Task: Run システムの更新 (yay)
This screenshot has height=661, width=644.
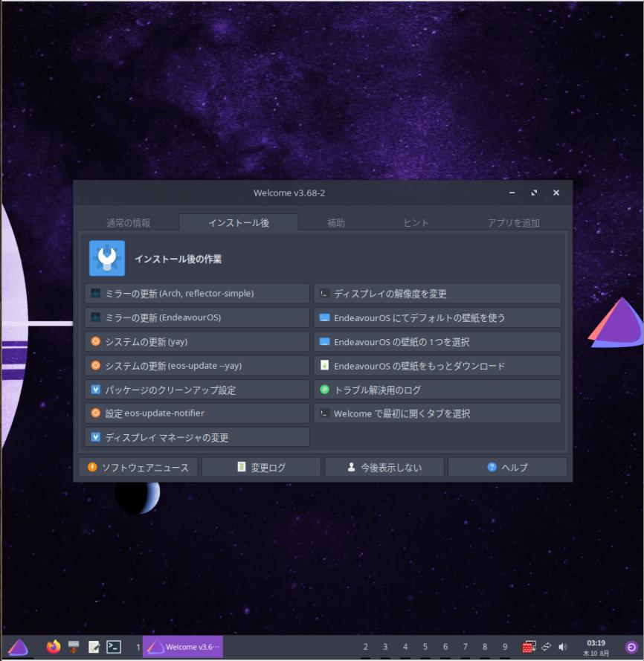Action: (197, 341)
